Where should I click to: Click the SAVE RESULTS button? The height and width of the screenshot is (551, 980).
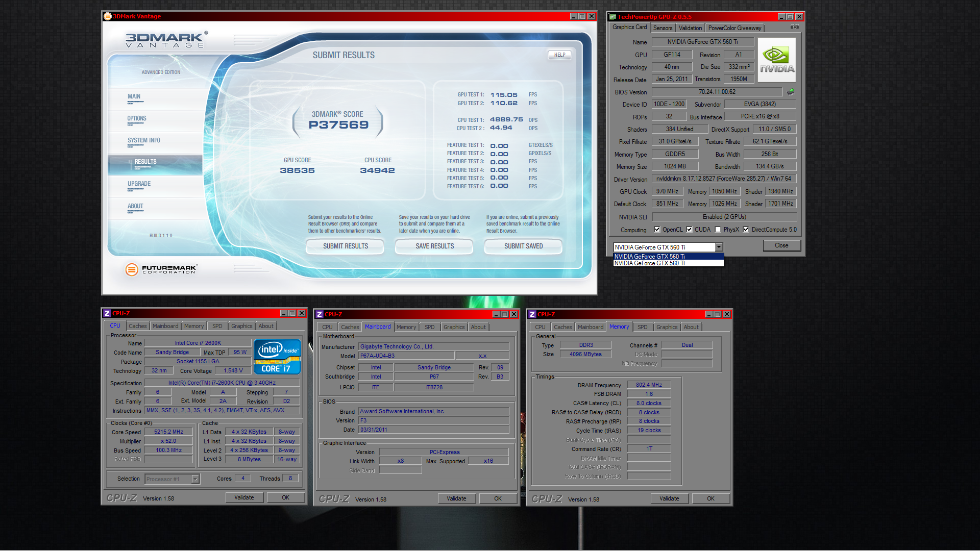coord(434,246)
